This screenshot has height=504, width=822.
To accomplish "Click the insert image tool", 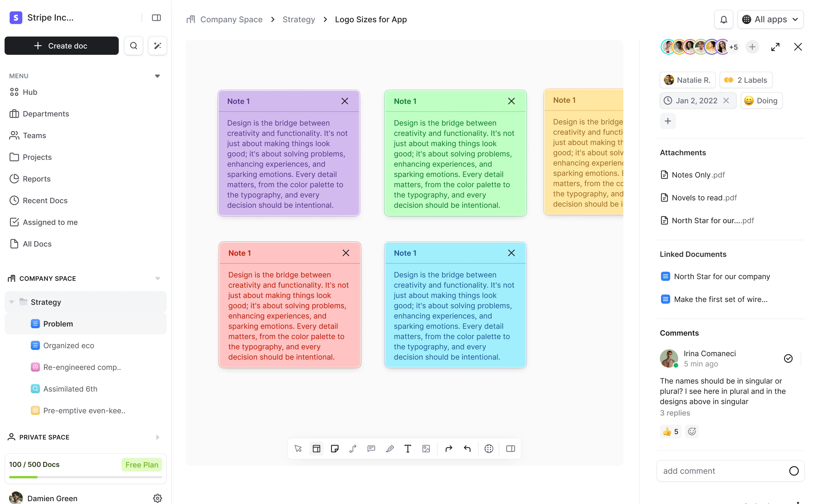I will (426, 449).
